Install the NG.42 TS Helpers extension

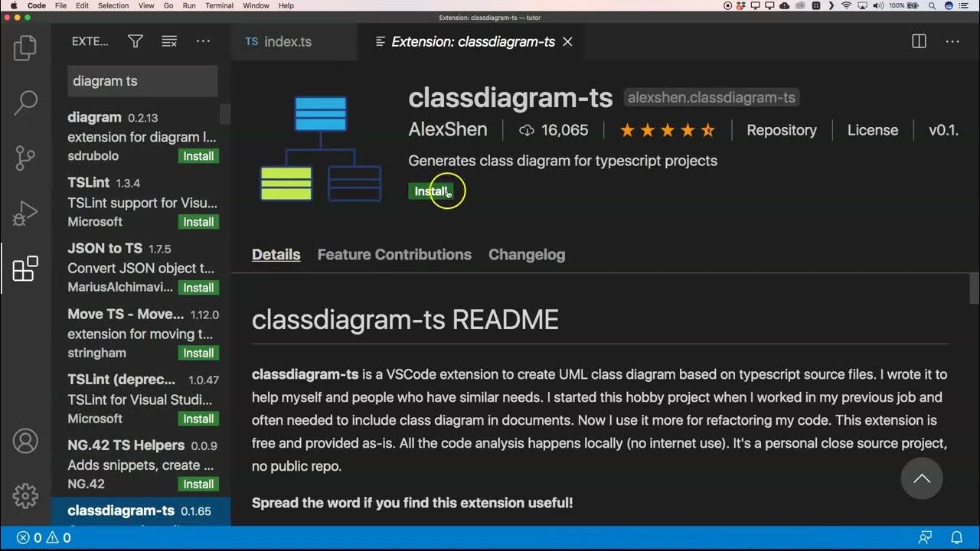point(198,484)
